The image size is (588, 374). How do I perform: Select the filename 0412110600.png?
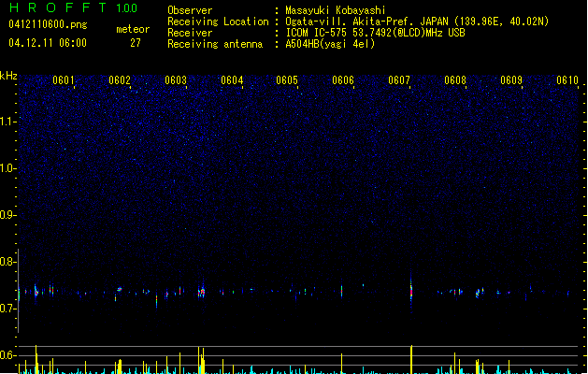click(48, 24)
